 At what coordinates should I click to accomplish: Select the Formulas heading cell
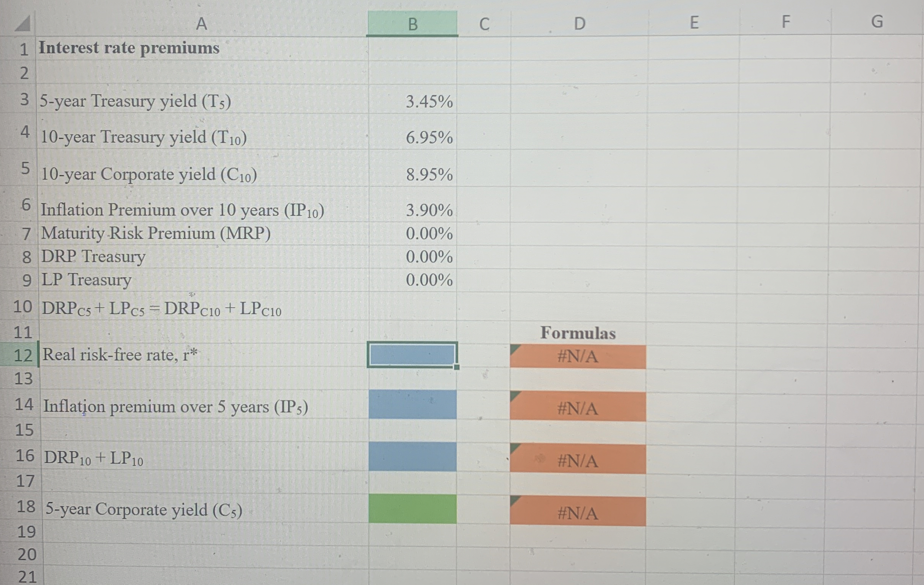tap(579, 333)
